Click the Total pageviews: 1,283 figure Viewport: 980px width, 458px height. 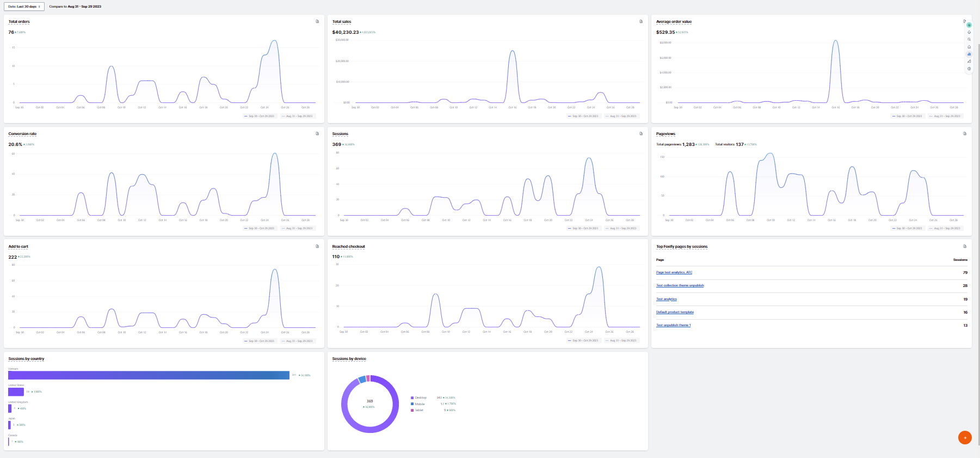click(675, 144)
